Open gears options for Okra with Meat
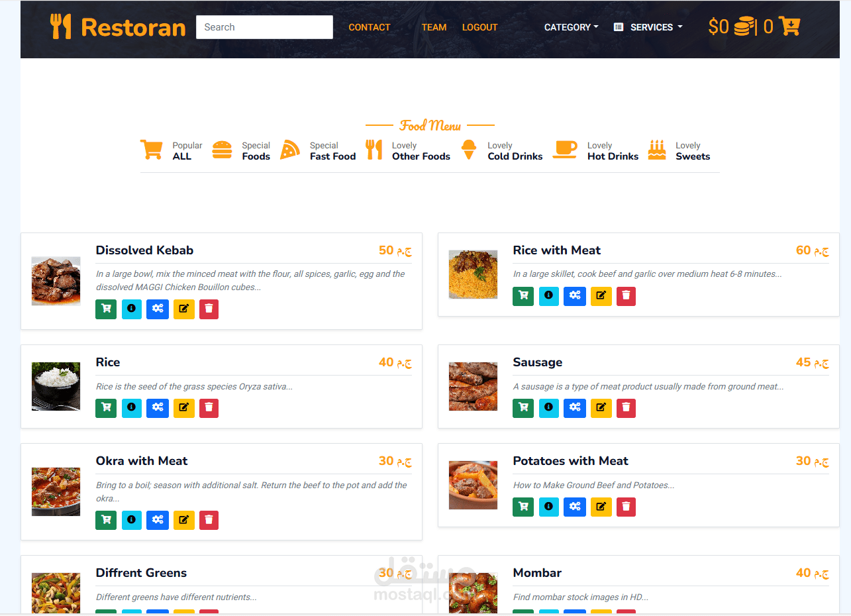 pyautogui.click(x=158, y=520)
